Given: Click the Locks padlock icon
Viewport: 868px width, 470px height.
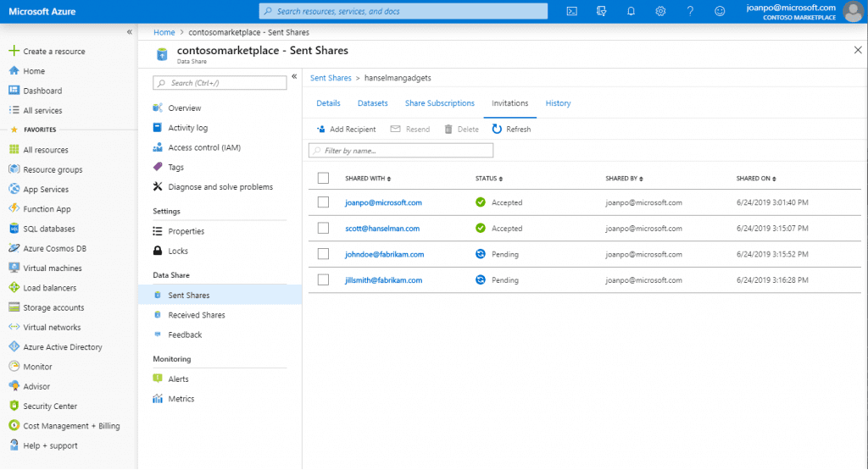Looking at the screenshot, I should 158,251.
